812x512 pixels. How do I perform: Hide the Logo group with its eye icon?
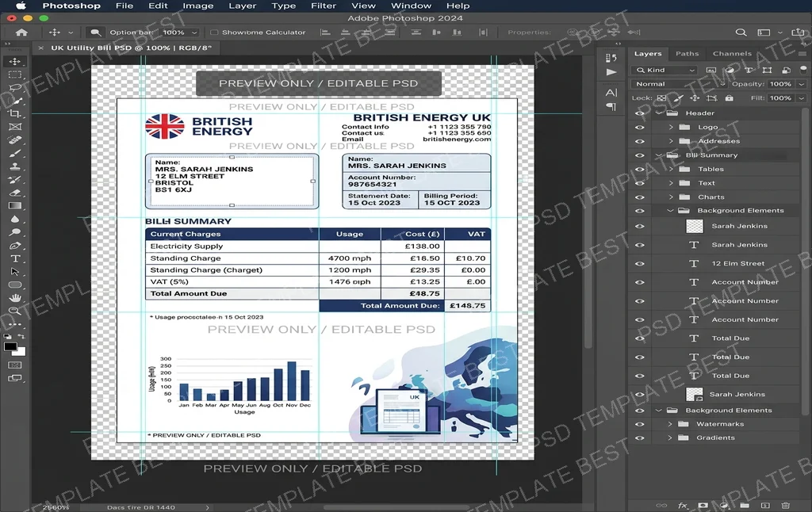pyautogui.click(x=640, y=127)
